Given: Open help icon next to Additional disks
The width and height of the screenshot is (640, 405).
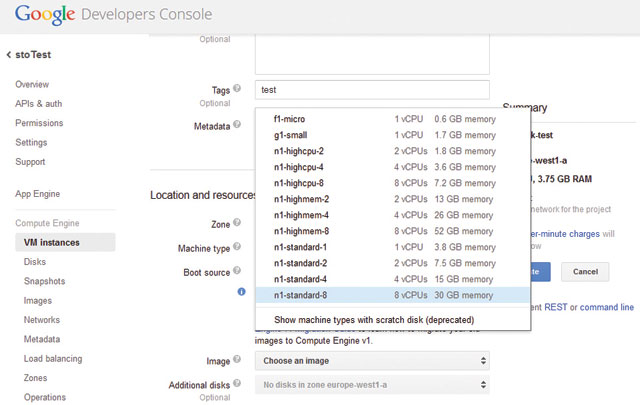Looking at the screenshot, I should coord(237,383).
